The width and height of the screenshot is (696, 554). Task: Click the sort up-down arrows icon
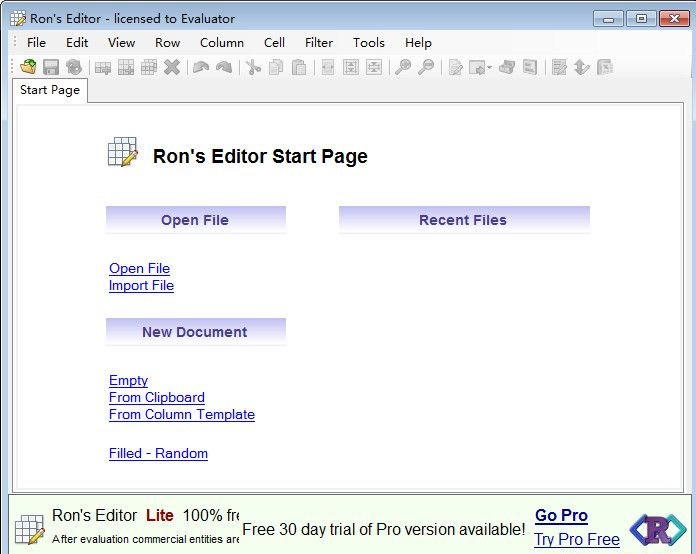pos(581,67)
